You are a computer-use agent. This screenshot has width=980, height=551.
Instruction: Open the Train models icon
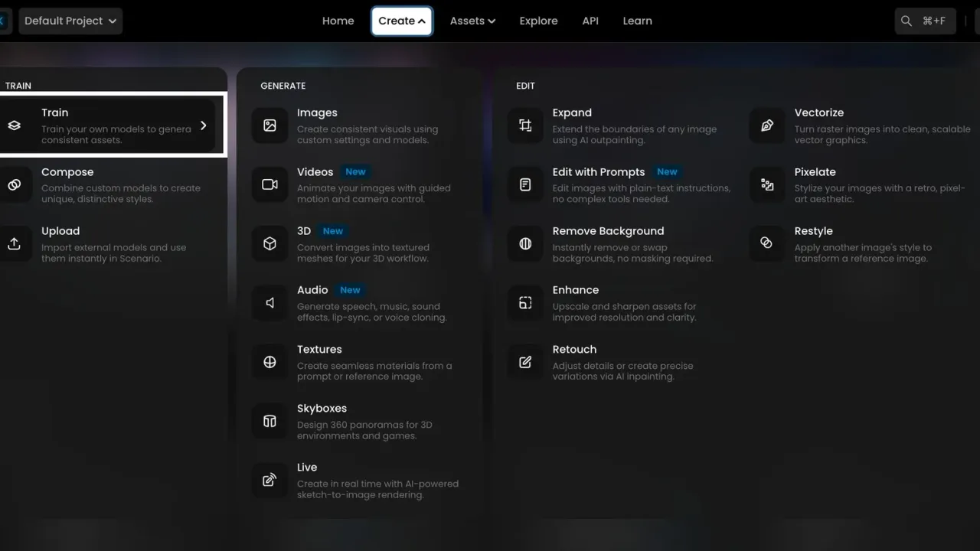click(x=14, y=126)
